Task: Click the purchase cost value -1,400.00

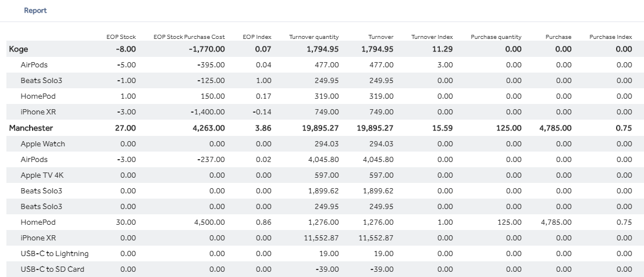Action: point(208,112)
